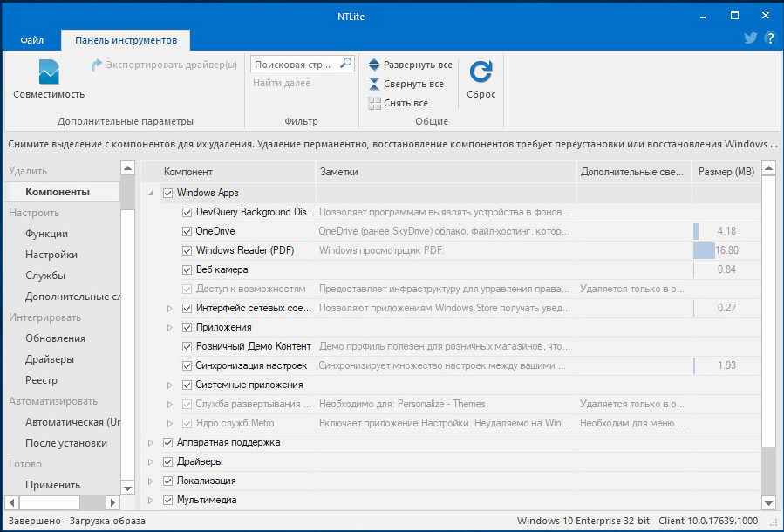Viewport: 784px width, 532px height.
Task: Expand the Аппаратная поддержка node
Action: coord(151,442)
